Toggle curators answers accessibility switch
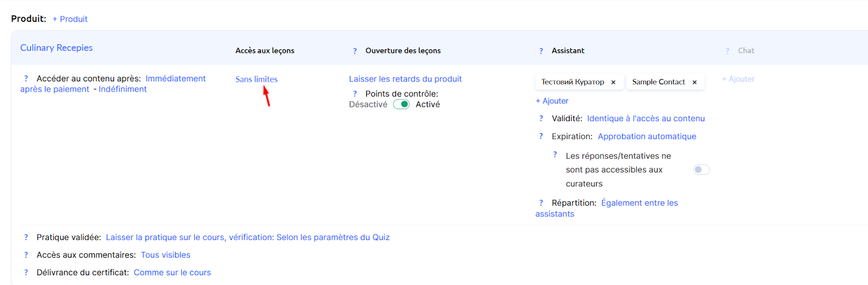The image size is (868, 285). [701, 170]
